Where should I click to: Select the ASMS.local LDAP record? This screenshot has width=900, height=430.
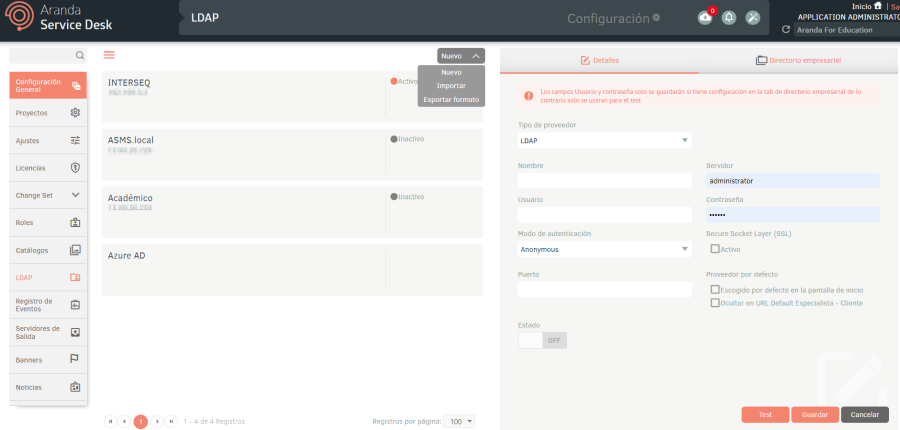pos(292,154)
